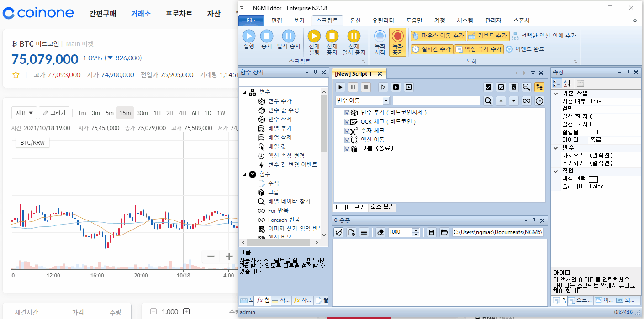Collapse the 기본 작업 section in 속성 panel
Image resolution: width=644 pixels, height=319 pixels.
(556, 94)
